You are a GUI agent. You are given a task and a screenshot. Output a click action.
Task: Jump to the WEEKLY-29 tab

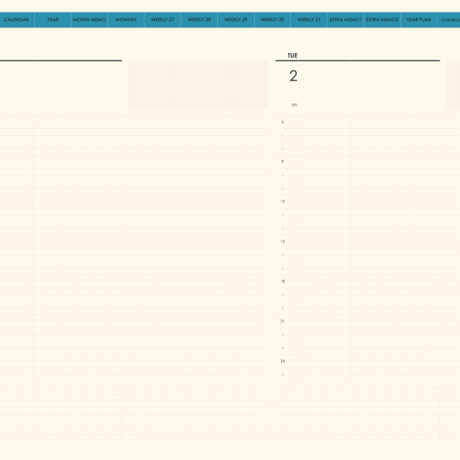[x=236, y=20]
